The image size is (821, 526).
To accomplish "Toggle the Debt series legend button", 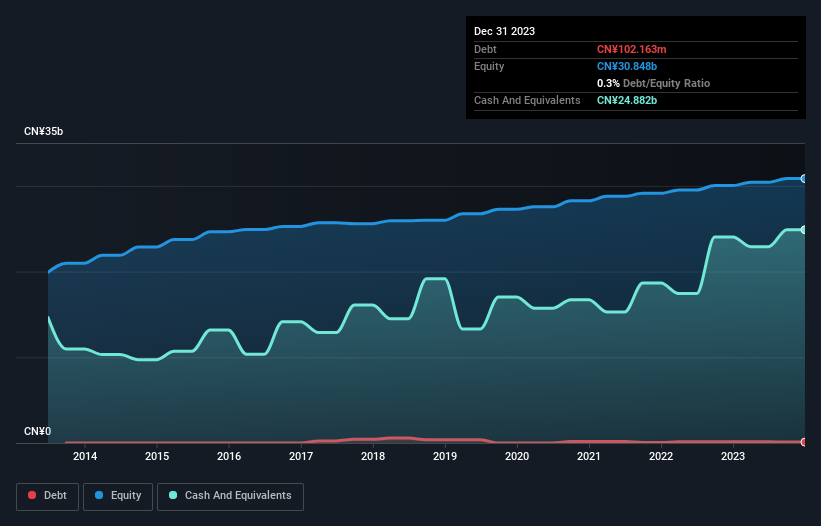I will [x=48, y=496].
